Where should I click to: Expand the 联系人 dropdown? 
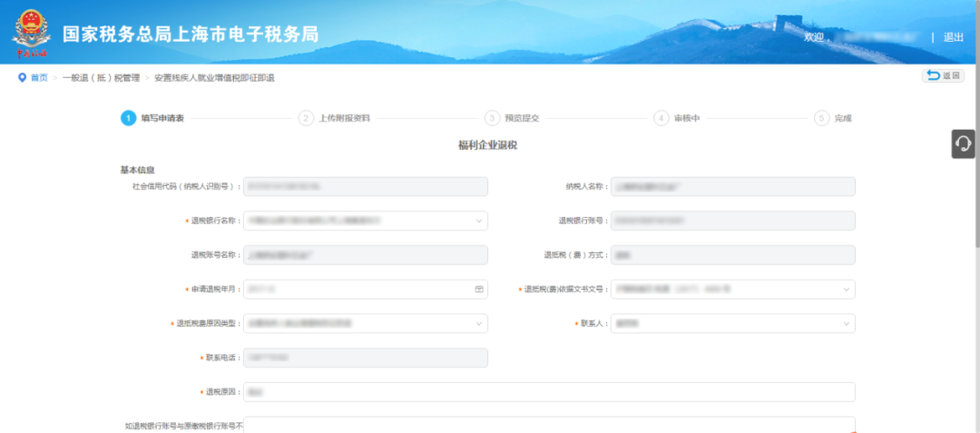[x=847, y=324]
